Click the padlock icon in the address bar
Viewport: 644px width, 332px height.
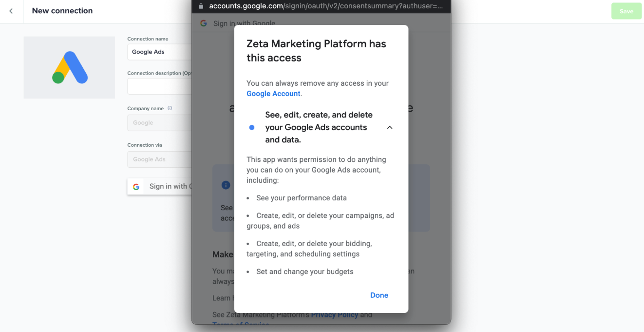click(201, 6)
